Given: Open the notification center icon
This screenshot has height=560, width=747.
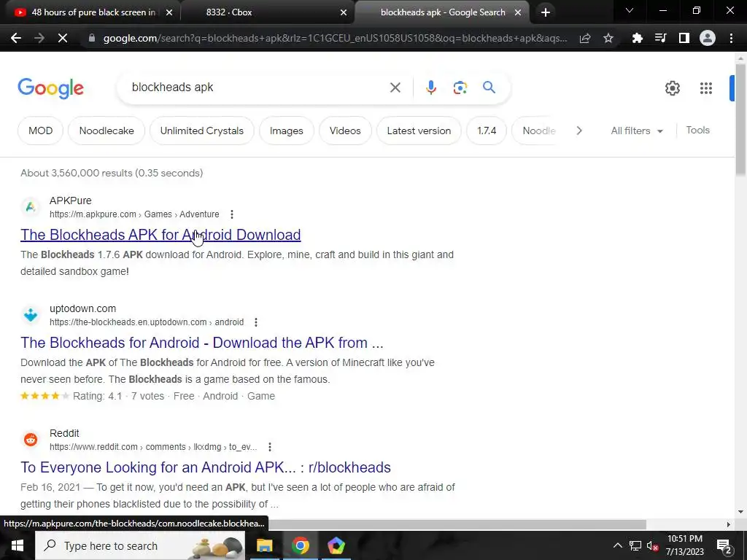Looking at the screenshot, I should point(724,546).
